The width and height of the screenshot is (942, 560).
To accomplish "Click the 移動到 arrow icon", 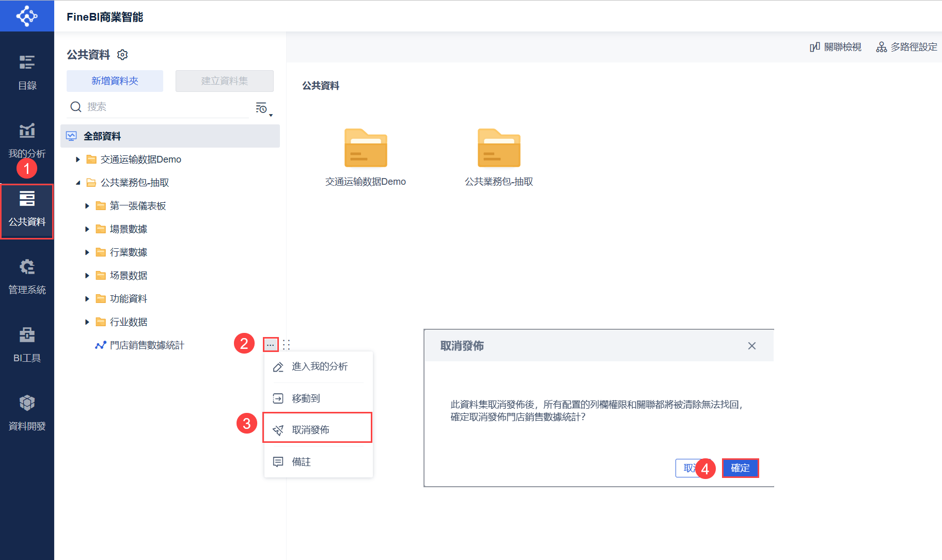I will tap(278, 398).
